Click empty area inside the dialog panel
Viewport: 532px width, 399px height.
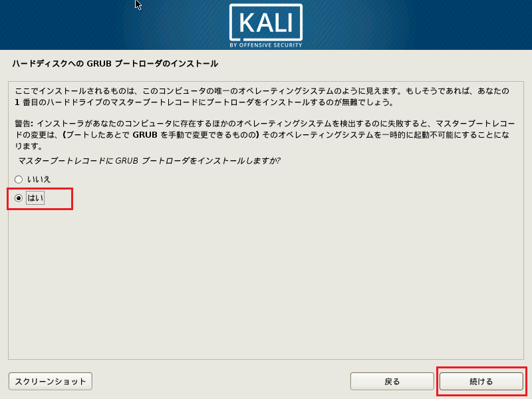point(265,278)
